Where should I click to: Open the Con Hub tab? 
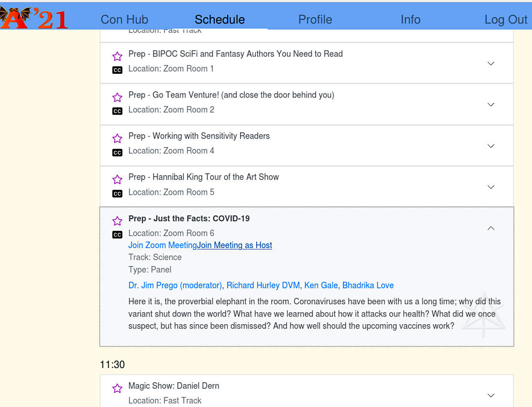pos(124,20)
